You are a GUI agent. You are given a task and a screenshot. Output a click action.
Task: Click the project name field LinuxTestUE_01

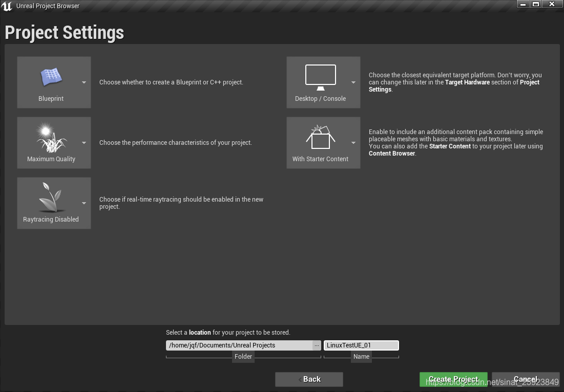pyautogui.click(x=362, y=345)
